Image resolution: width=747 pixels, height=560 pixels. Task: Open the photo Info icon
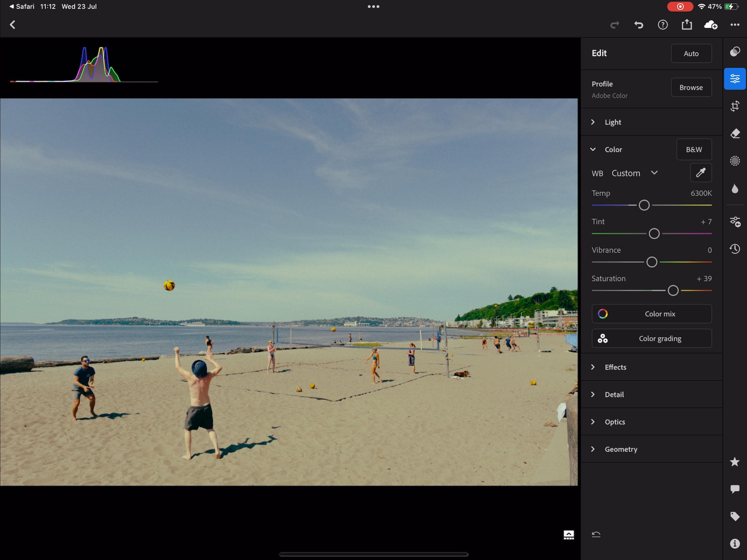[x=735, y=544]
